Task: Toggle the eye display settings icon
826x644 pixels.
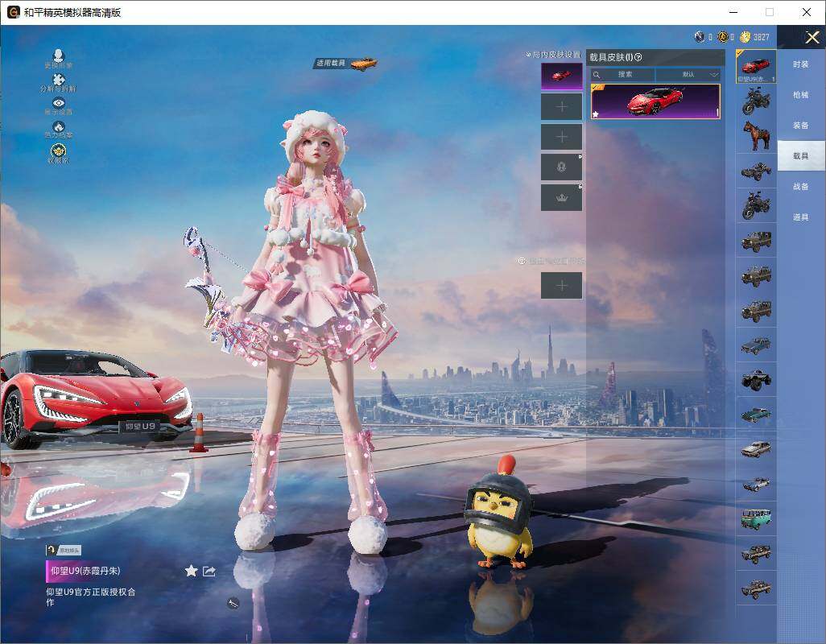Action: coord(59,103)
